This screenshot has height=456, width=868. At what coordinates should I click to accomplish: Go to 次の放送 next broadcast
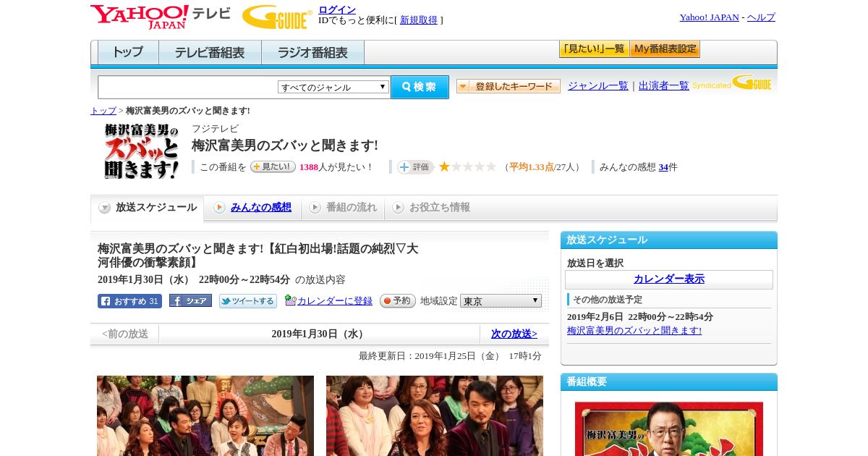click(x=514, y=334)
